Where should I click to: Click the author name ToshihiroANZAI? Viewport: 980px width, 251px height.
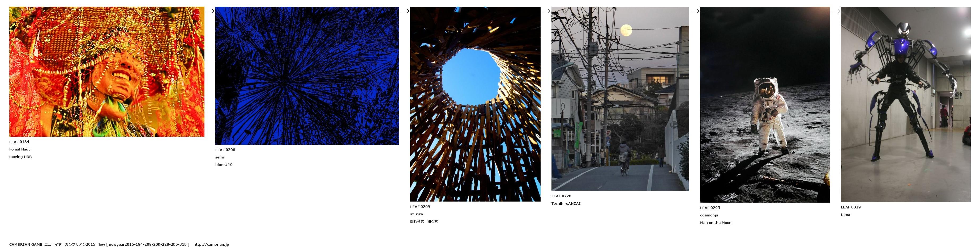click(x=566, y=204)
